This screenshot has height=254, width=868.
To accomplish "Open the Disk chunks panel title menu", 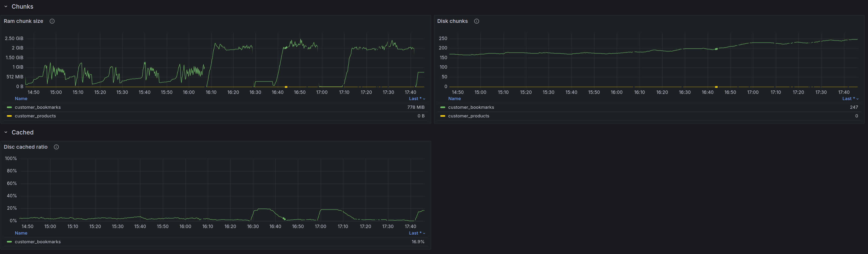I will (452, 21).
